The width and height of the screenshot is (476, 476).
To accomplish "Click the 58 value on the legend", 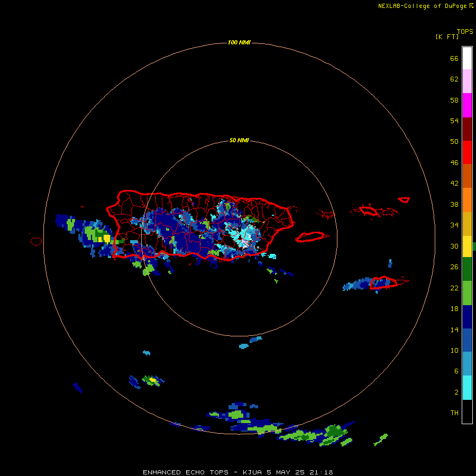I will point(454,100).
